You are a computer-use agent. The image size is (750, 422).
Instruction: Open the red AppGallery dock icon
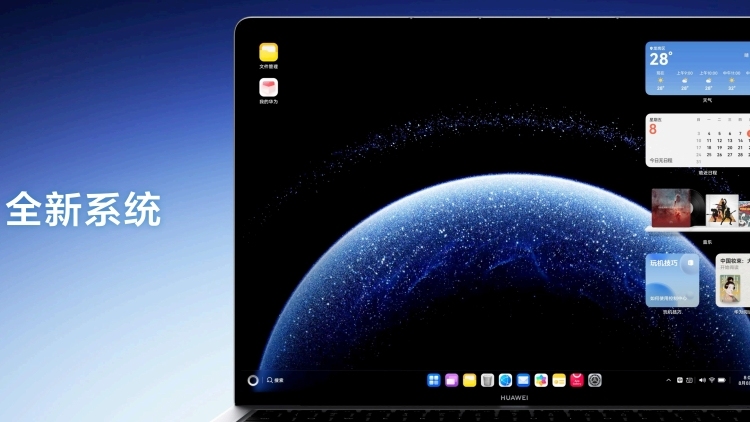[577, 380]
